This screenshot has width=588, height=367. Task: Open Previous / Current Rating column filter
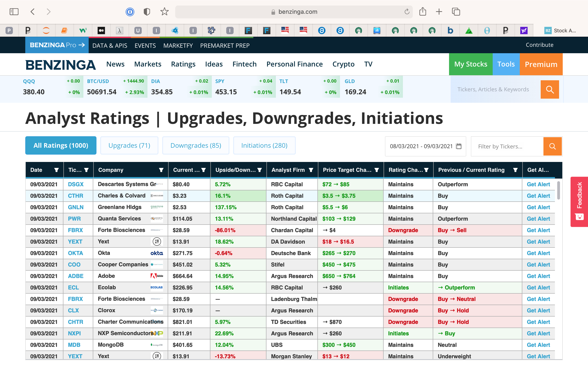515,170
